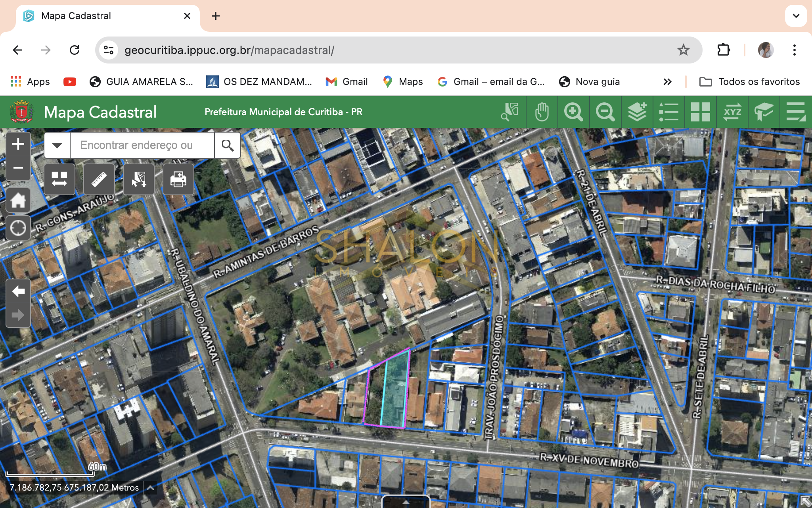Viewport: 812px width, 508px height.
Task: Open the legend list tool
Action: coord(668,112)
